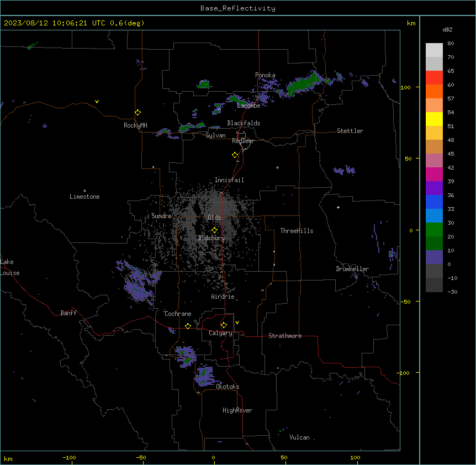Click the HighRiver label
Image resolution: width=476 pixels, height=465 pixels.
coord(237,410)
